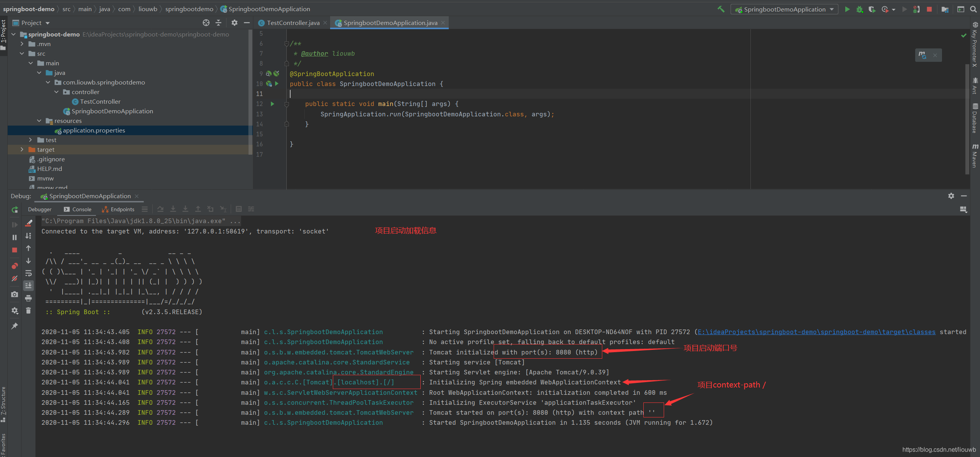Click the Print console output icon
Screen dimensions: 980x457
[x=28, y=298]
